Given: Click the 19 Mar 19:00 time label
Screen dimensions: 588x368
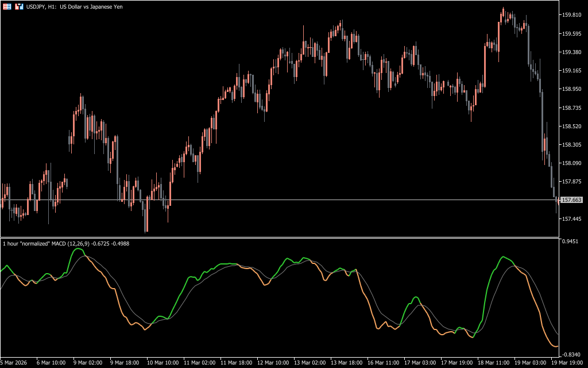Looking at the screenshot, I should click(568, 363).
